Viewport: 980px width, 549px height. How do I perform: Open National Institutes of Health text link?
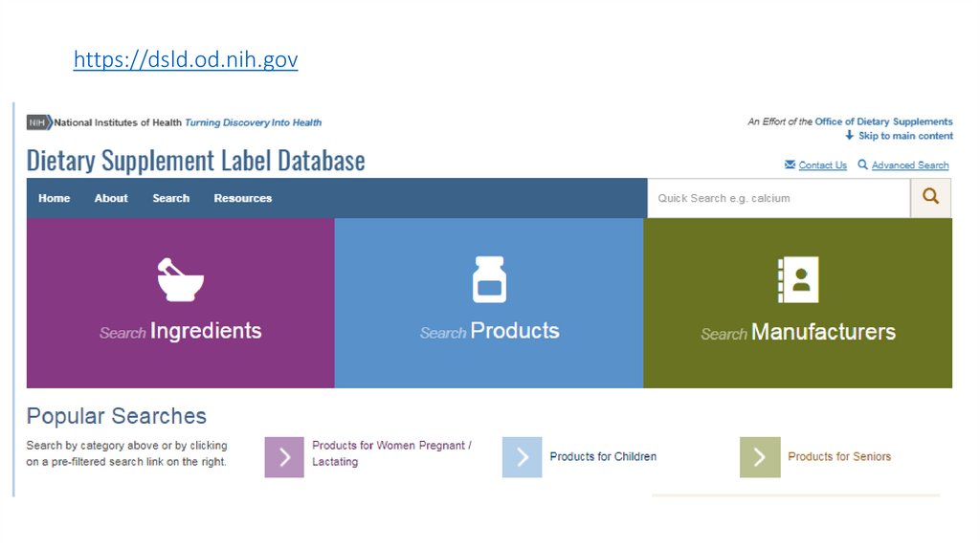pos(118,122)
